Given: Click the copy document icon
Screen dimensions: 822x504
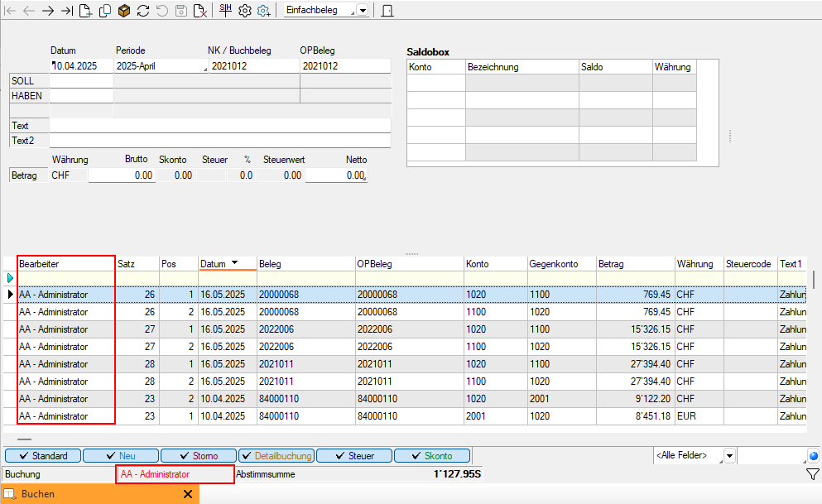Looking at the screenshot, I should coord(105,11).
